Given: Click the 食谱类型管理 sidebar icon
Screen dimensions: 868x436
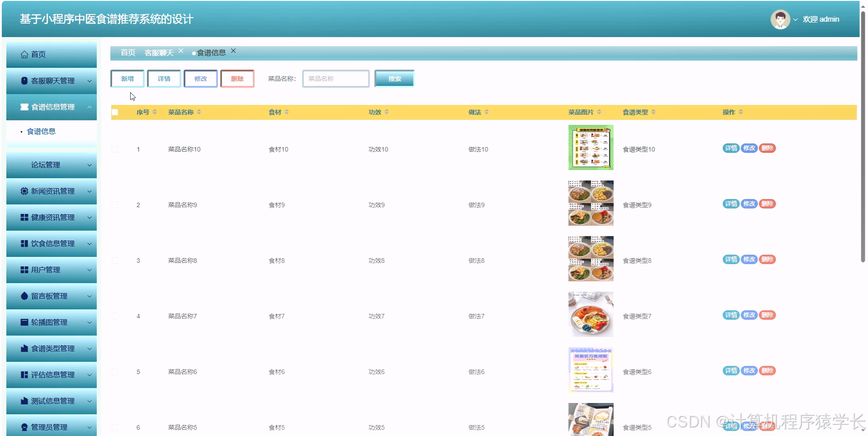Looking at the screenshot, I should pos(24,348).
